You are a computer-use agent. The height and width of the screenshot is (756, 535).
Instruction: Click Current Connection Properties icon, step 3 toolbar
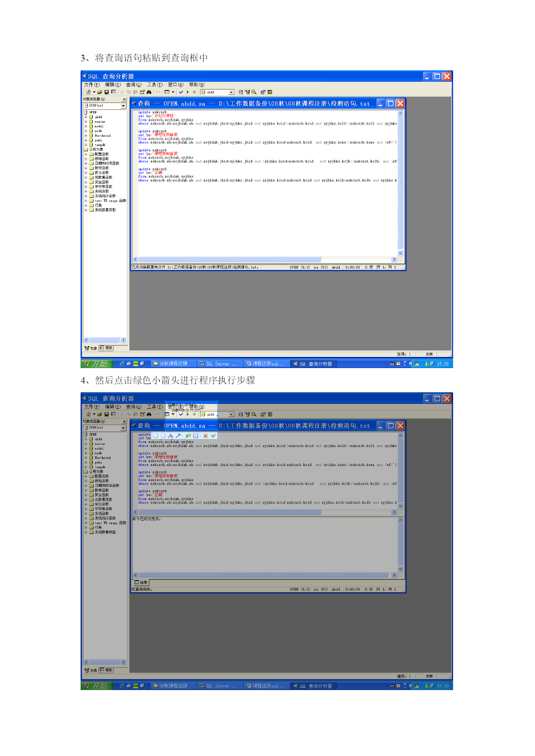point(263,92)
